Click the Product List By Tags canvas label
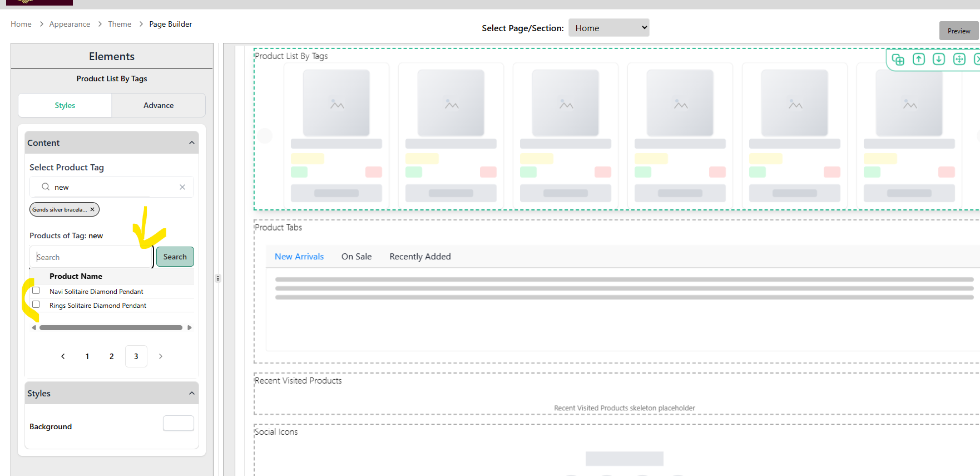980x476 pixels. [291, 56]
